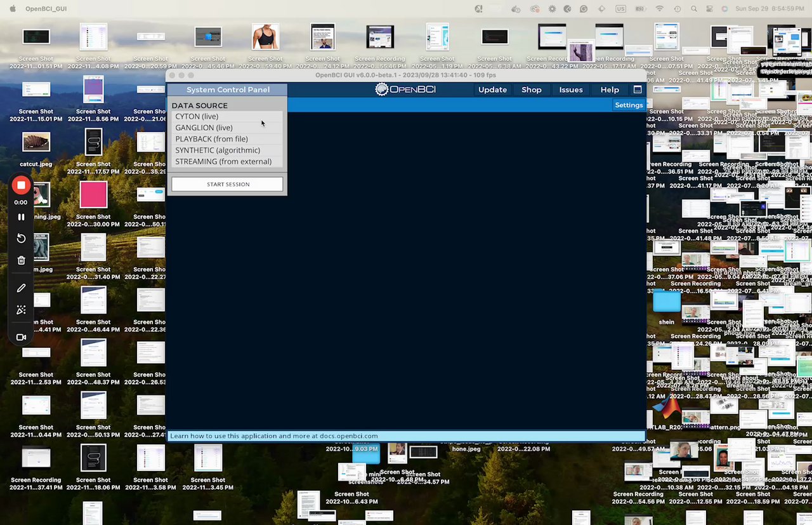Open the Issues menu in OpenBCI

(571, 90)
